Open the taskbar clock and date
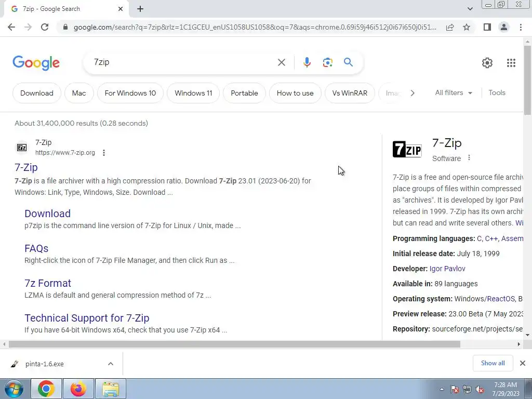 (x=506, y=389)
